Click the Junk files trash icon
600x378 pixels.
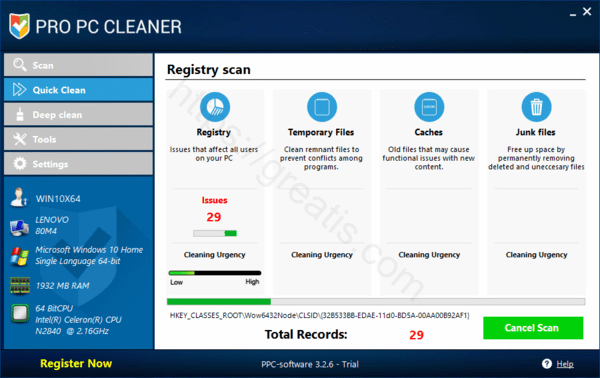536,107
